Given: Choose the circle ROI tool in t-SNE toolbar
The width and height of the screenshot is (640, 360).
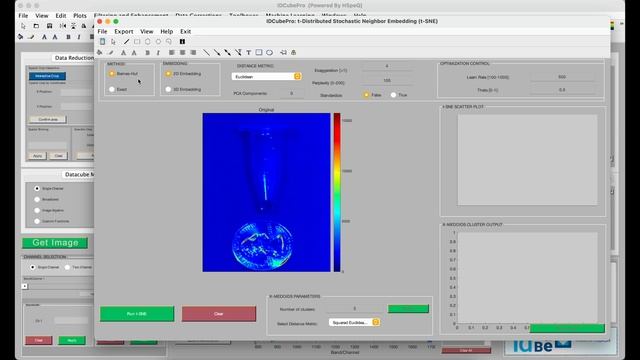Looking at the screenshot, I should pyautogui.click(x=158, y=42).
